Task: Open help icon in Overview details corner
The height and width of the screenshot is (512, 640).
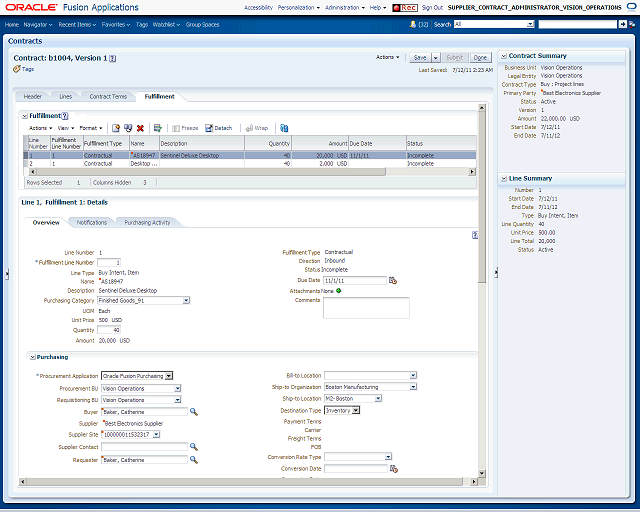Action: pos(475,235)
